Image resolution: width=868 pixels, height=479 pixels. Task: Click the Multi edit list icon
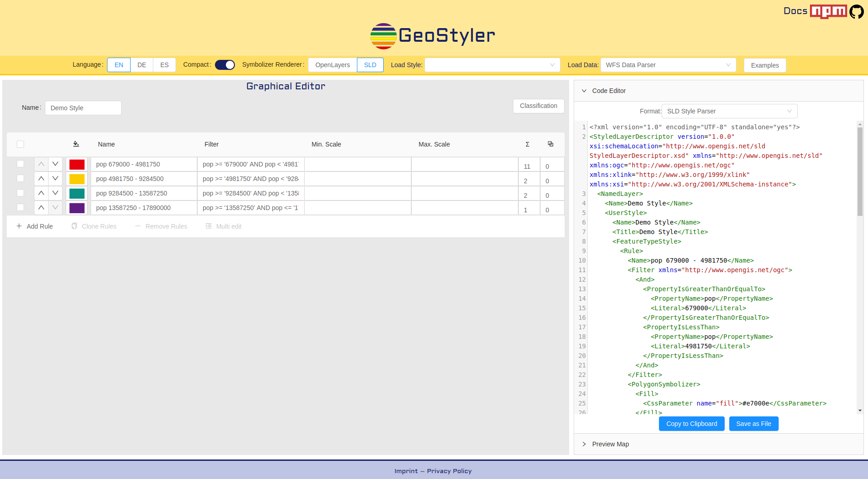click(x=209, y=226)
